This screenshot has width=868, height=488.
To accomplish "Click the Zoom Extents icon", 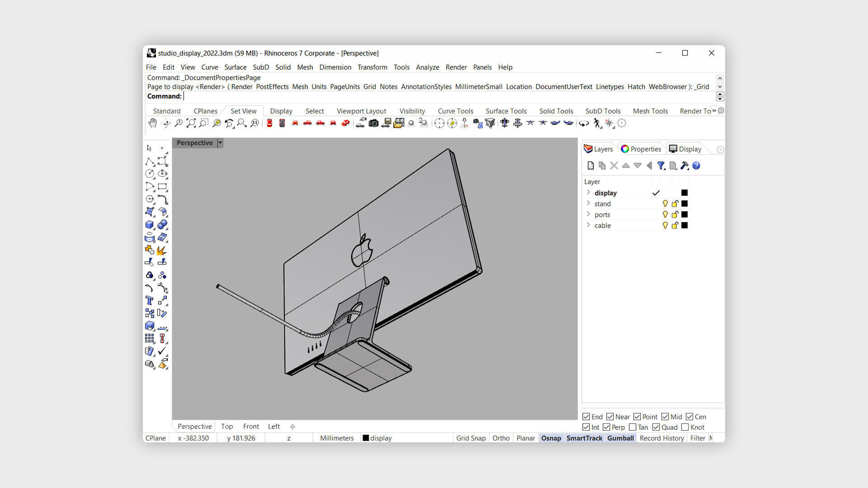I will click(x=191, y=123).
